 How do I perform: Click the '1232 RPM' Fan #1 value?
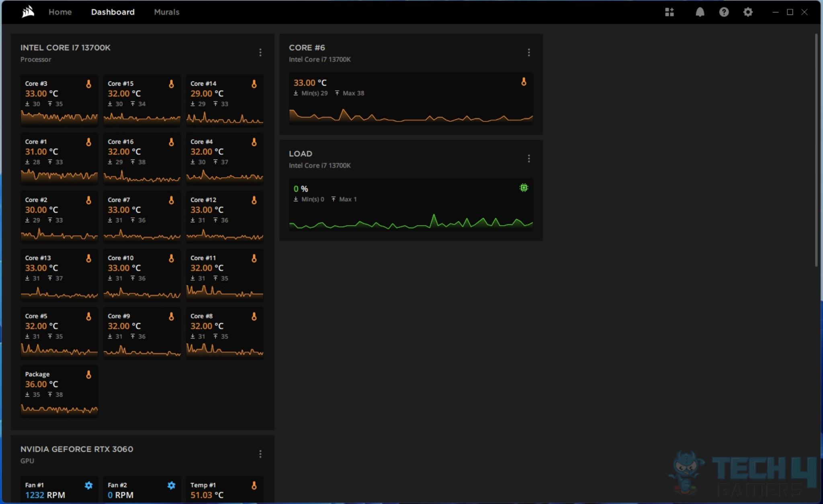pyautogui.click(x=45, y=495)
